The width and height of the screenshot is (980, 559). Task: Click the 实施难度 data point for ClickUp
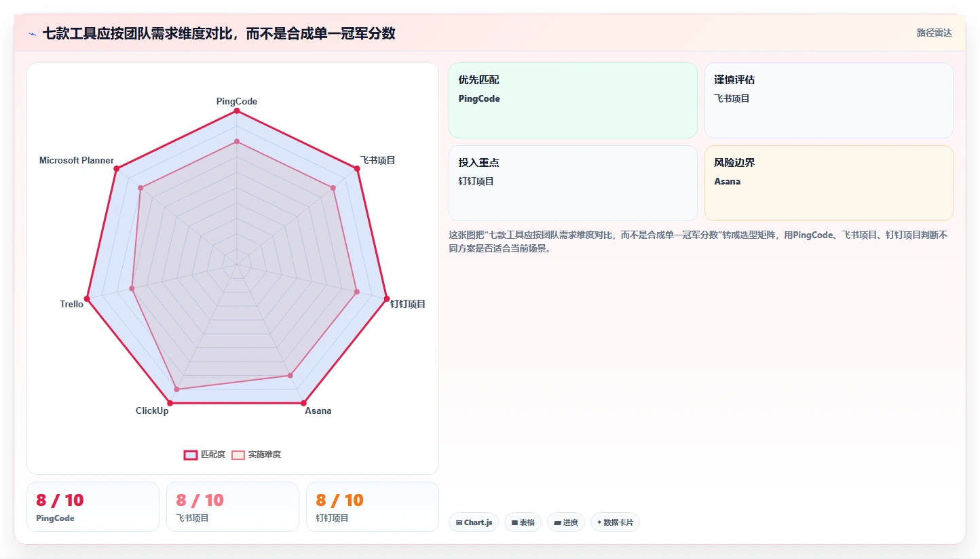(176, 389)
